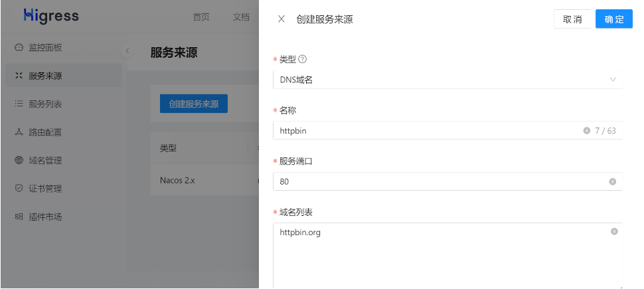Screen dimensions: 644x289
Task: Go to 服务列表 in the sidebar
Action: pyautogui.click(x=45, y=104)
